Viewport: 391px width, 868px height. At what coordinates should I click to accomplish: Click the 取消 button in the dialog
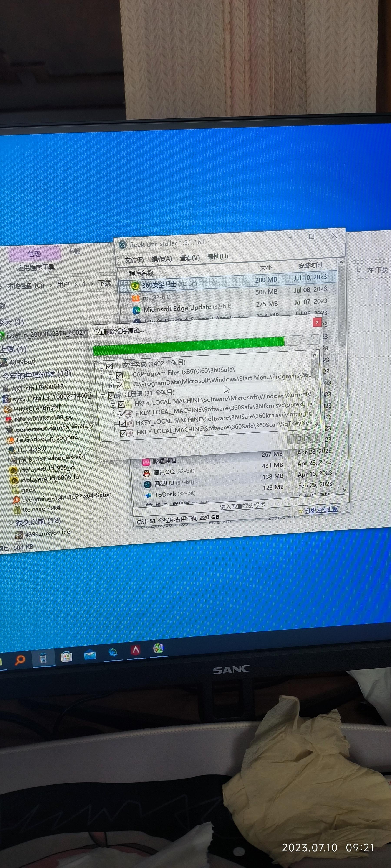304,439
